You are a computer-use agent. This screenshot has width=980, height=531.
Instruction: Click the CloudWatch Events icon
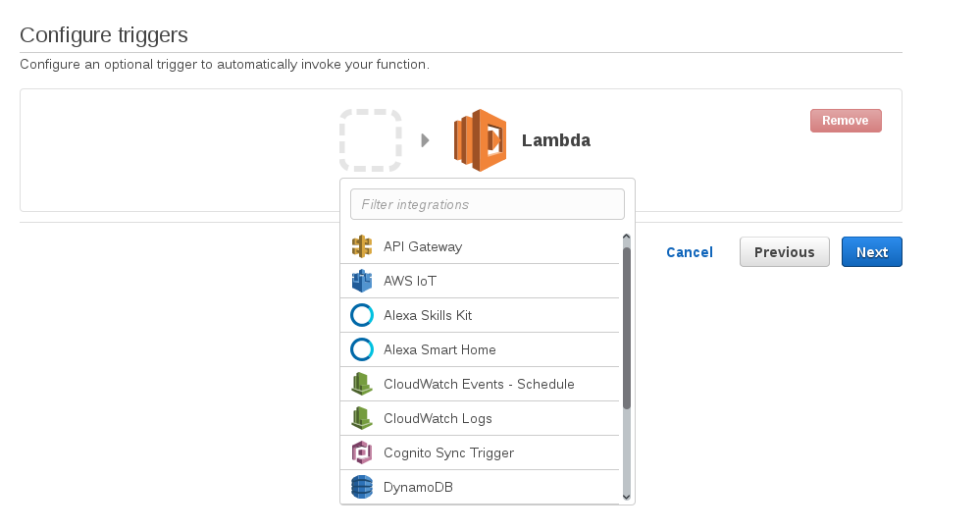coord(362,384)
